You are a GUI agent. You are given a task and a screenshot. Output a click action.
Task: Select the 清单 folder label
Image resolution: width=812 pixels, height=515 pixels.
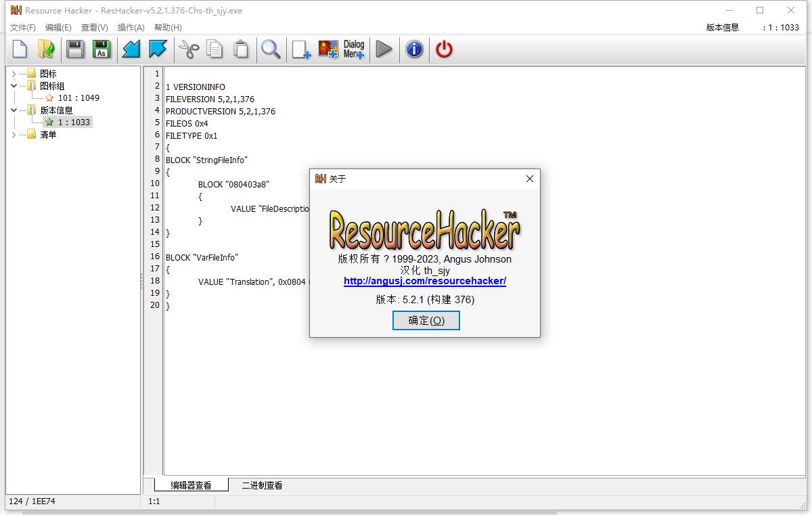pos(48,135)
